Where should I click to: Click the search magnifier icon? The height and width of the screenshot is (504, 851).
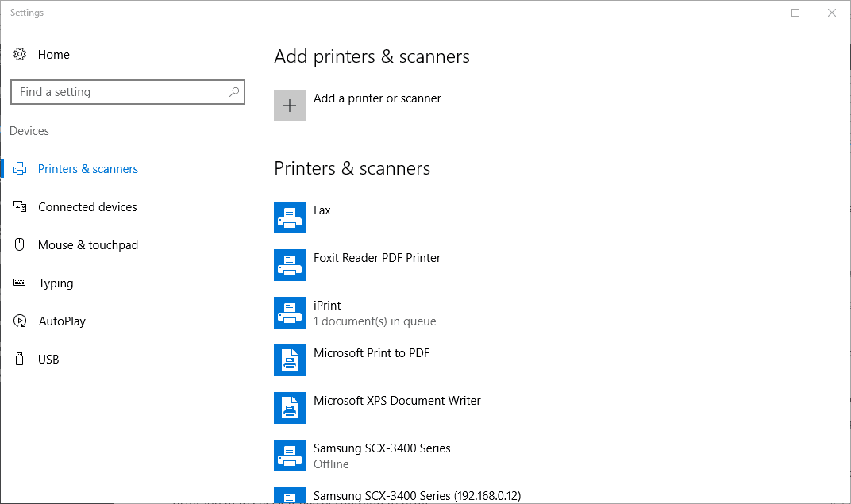point(234,92)
